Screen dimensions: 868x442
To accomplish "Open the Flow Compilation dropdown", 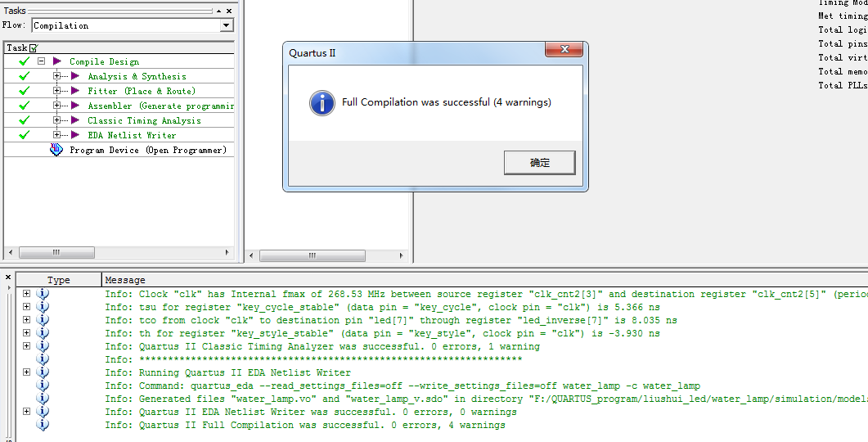I will coord(227,25).
